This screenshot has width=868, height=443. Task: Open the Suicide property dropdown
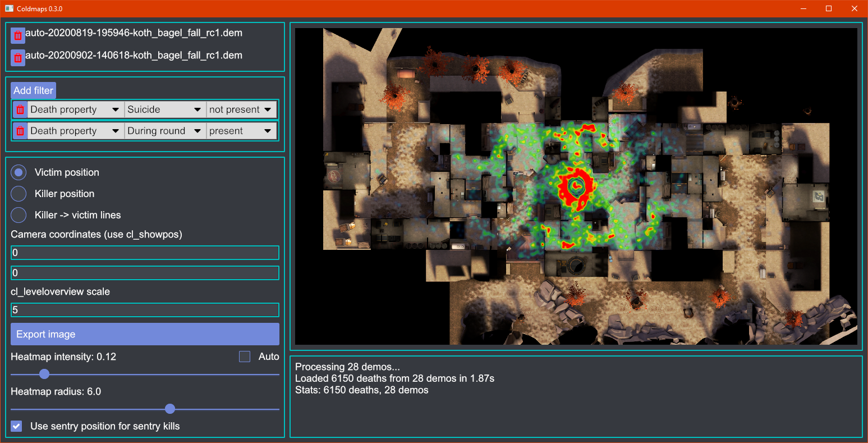tap(165, 109)
